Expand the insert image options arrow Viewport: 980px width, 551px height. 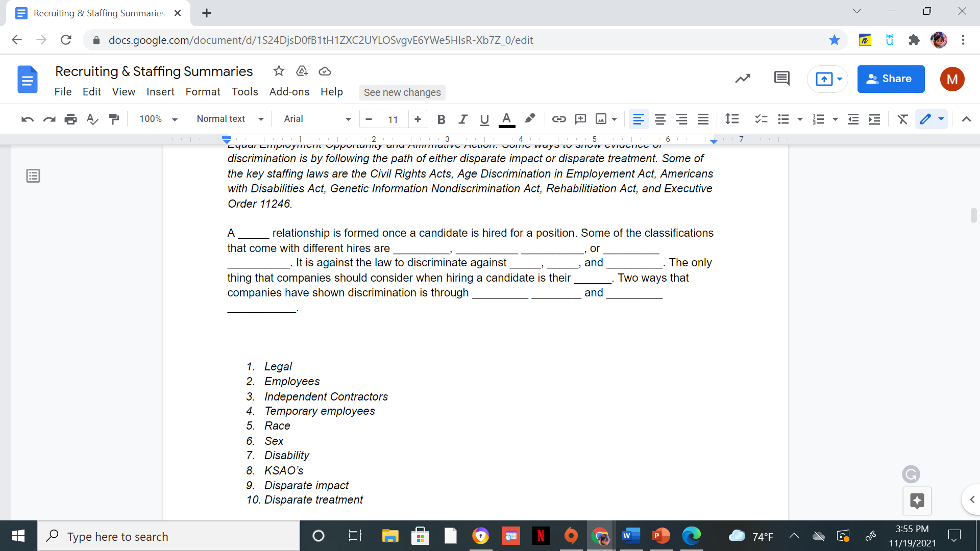point(614,119)
